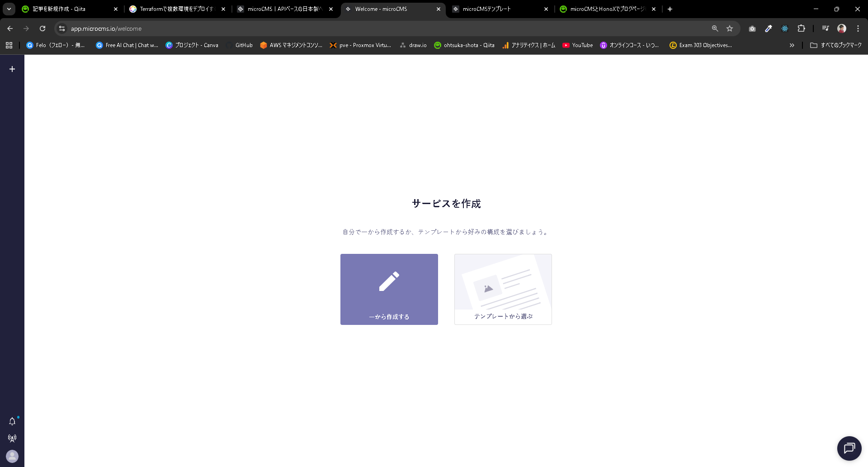The height and width of the screenshot is (467, 868).
Task: Open the apps grid in bookmarks bar
Action: [9, 45]
